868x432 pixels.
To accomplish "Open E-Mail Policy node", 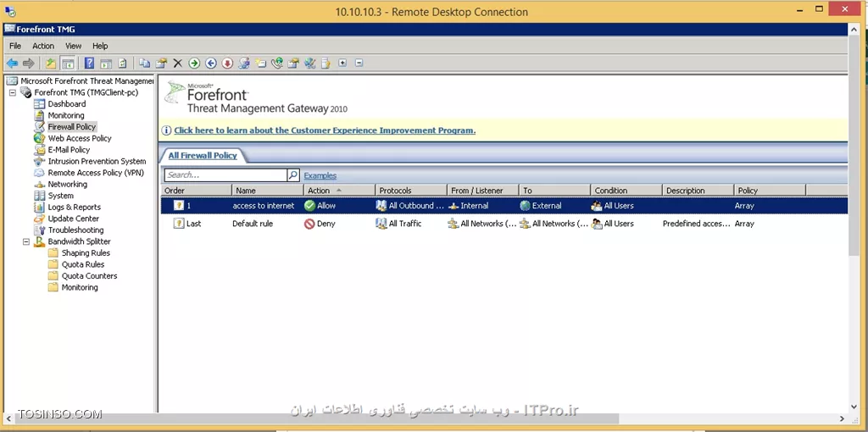I will pos(69,150).
